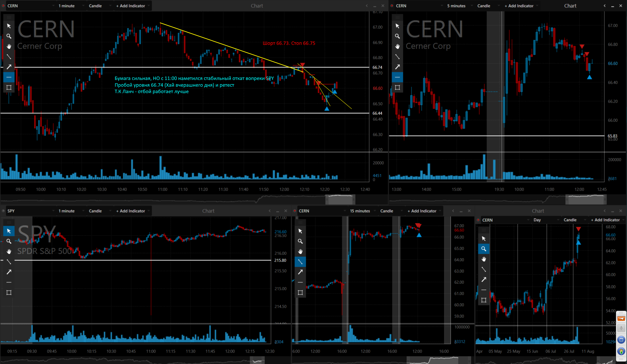The image size is (627, 364).
Task: Open the 5 minutes timeframe dropdown
Action: [x=459, y=6]
